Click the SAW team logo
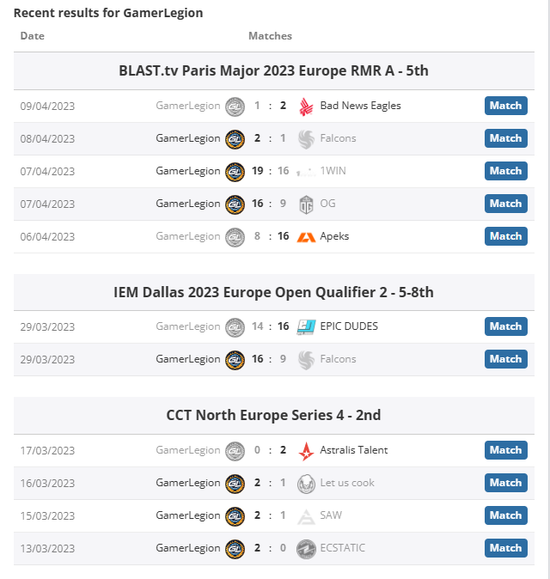550x579 pixels. (x=306, y=516)
